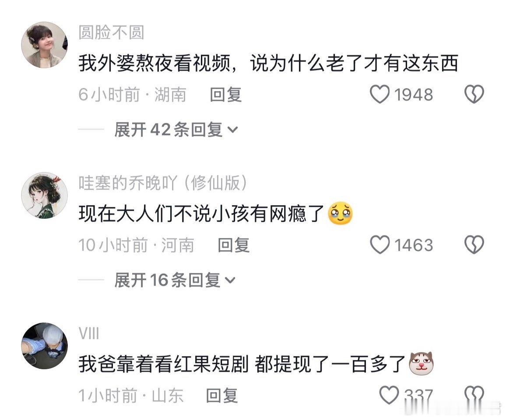Tap heart icon on the 1463-likes comment
The image size is (506, 420).
(x=380, y=245)
